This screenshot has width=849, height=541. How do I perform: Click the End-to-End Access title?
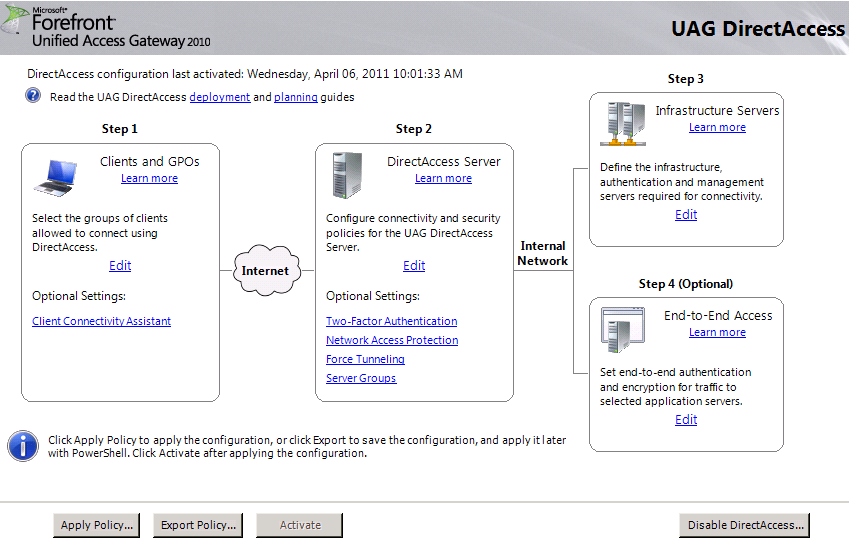tap(718, 316)
